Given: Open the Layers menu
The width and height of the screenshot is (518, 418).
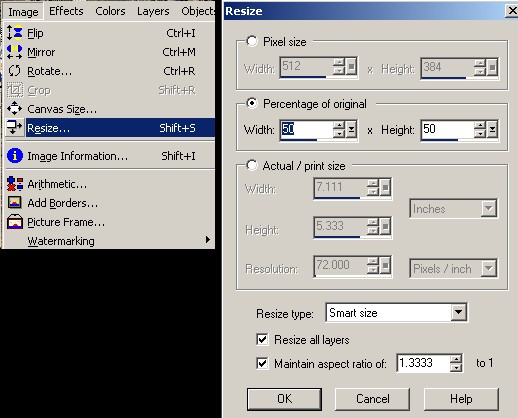Looking at the screenshot, I should click(x=153, y=11).
